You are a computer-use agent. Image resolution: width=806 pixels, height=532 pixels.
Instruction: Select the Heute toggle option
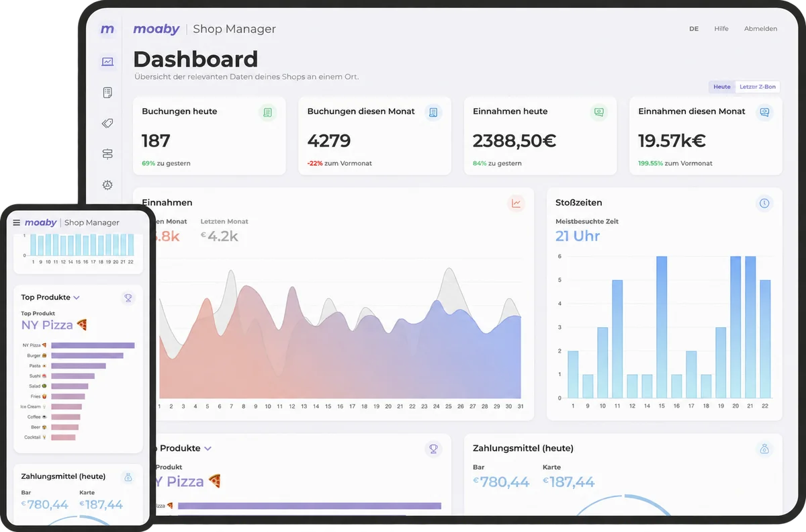(x=722, y=87)
